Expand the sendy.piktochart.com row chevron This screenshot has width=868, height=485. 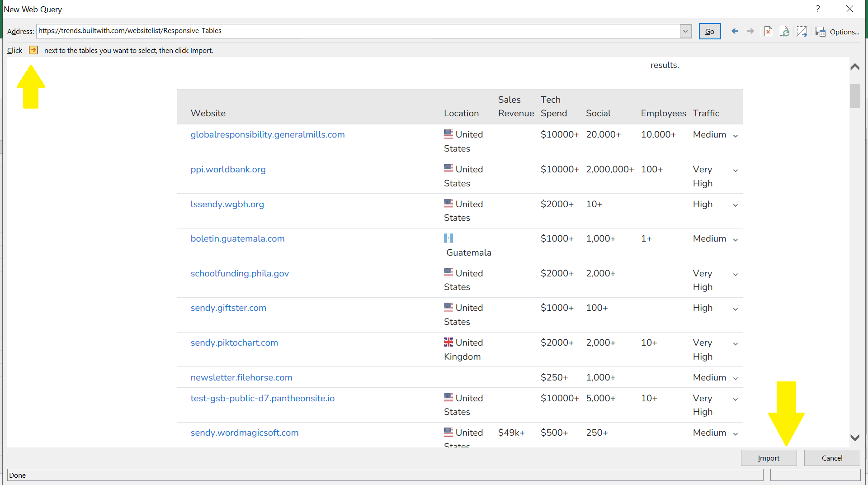(736, 344)
